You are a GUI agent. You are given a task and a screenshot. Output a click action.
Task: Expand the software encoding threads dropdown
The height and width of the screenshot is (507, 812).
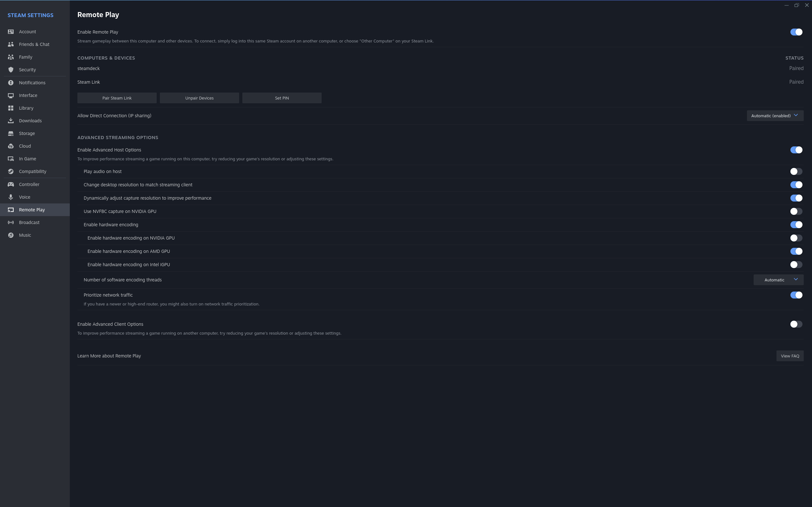point(778,280)
